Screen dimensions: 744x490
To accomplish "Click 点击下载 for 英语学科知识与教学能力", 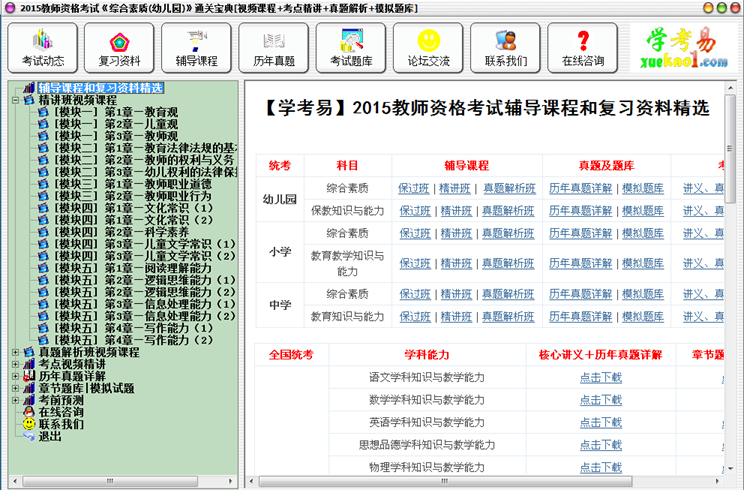I will point(601,423).
